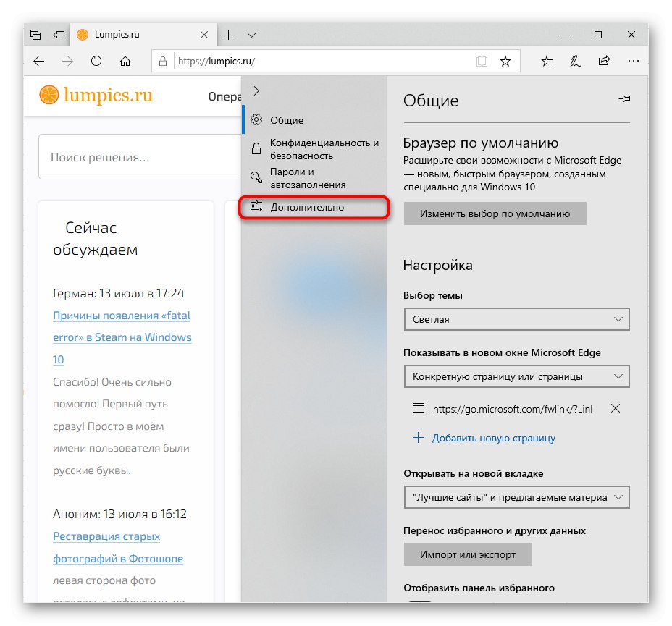Image resolution: width=672 pixels, height=626 pixels.
Task: Click the Импорт или экспорт button
Action: pos(468,554)
